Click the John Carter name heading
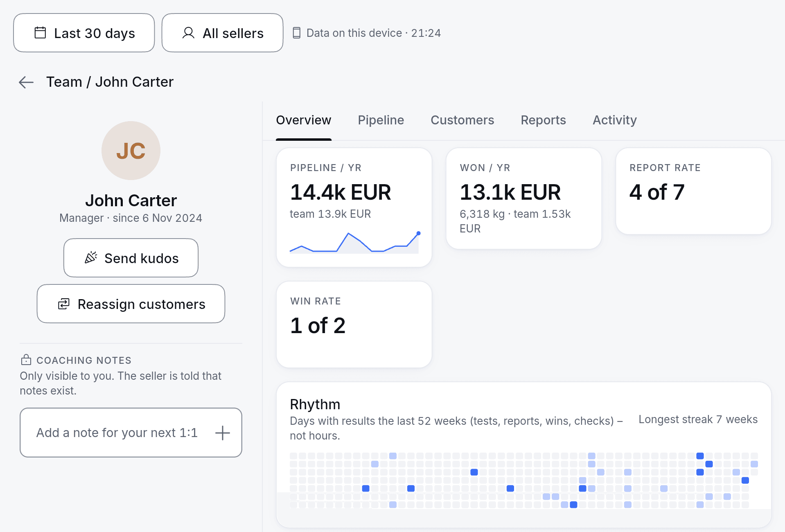Viewport: 785px width, 532px height. 131,201
